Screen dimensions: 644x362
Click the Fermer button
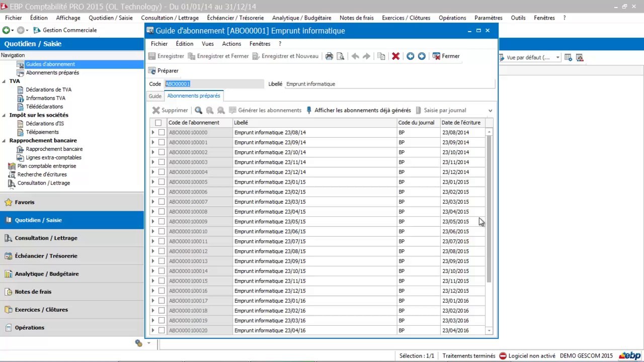tap(446, 56)
